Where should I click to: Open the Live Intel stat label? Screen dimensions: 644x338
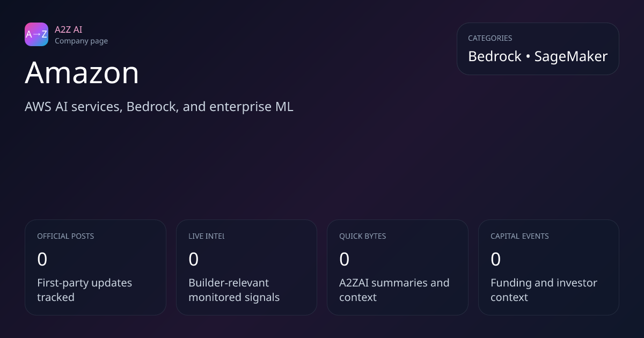click(x=207, y=236)
